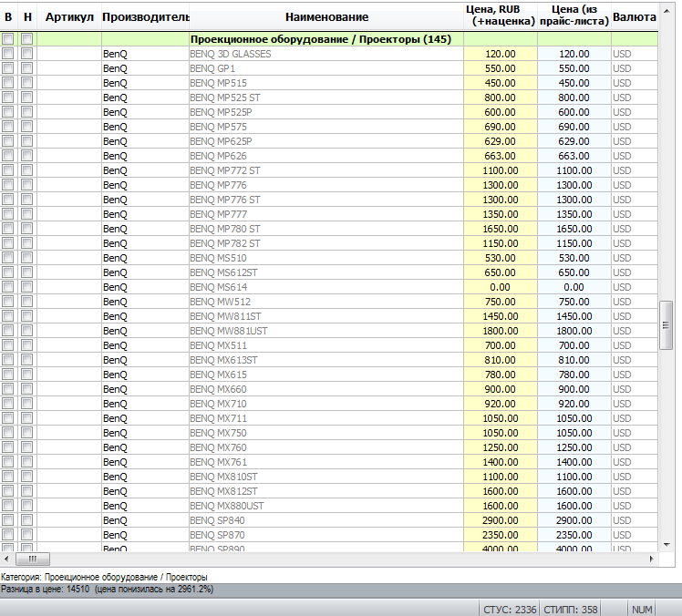Select the BENQ MX511 name cell
The height and width of the screenshot is (616, 682).
click(x=326, y=345)
